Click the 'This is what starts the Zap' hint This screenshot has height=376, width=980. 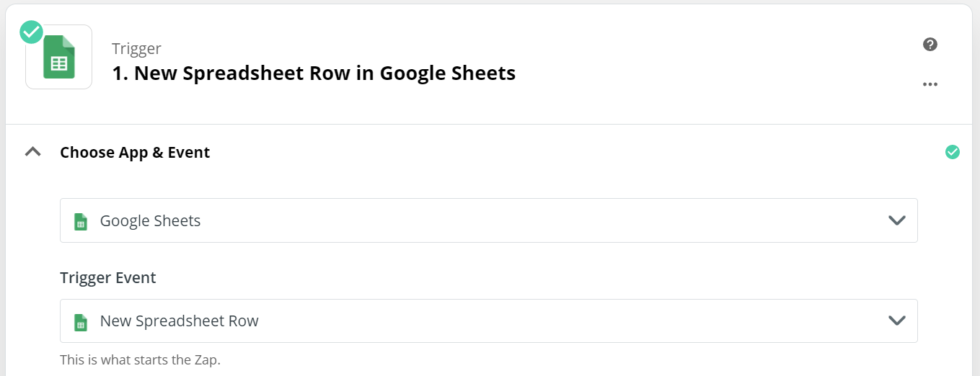(140, 359)
